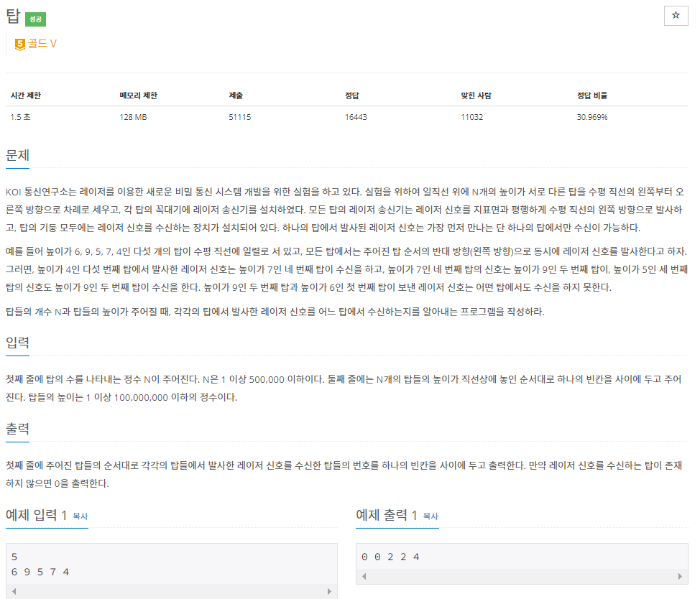This screenshot has width=700, height=599.
Task: Click the 골드 V tier label
Action: [42, 44]
